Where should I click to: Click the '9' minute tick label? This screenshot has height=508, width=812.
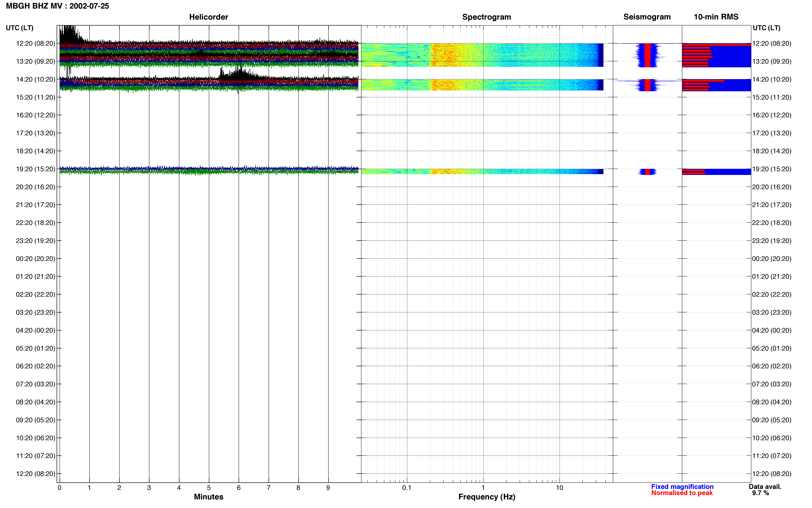328,488
